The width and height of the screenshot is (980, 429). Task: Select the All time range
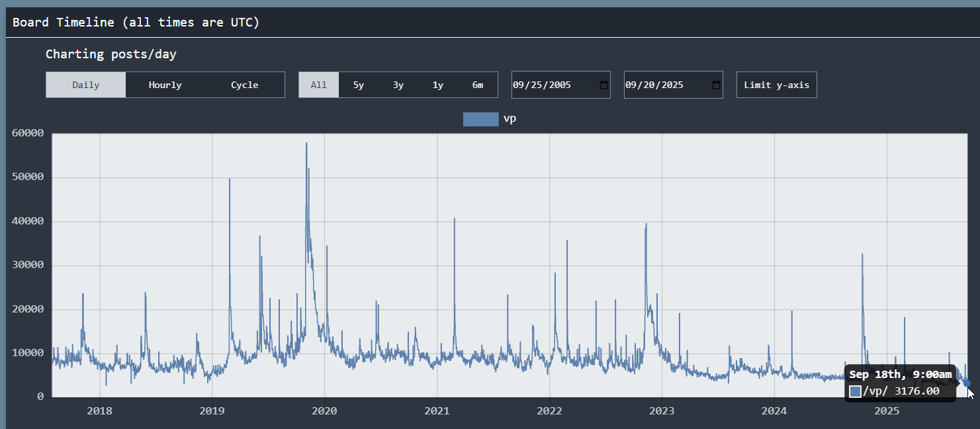pos(319,85)
